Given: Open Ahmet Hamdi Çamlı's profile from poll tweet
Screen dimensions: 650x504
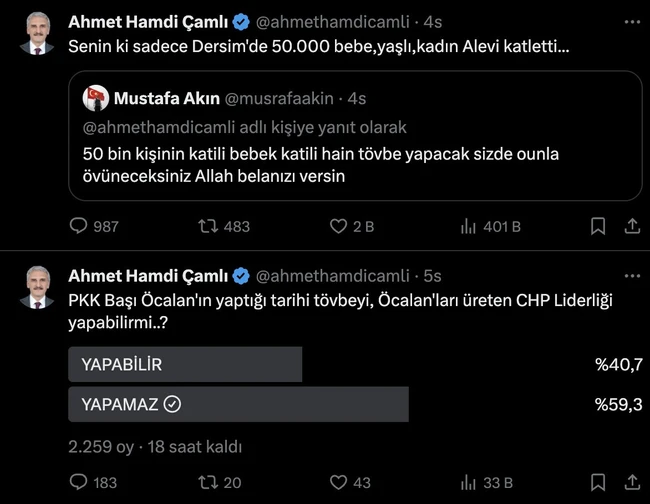Looking at the screenshot, I should click(148, 275).
